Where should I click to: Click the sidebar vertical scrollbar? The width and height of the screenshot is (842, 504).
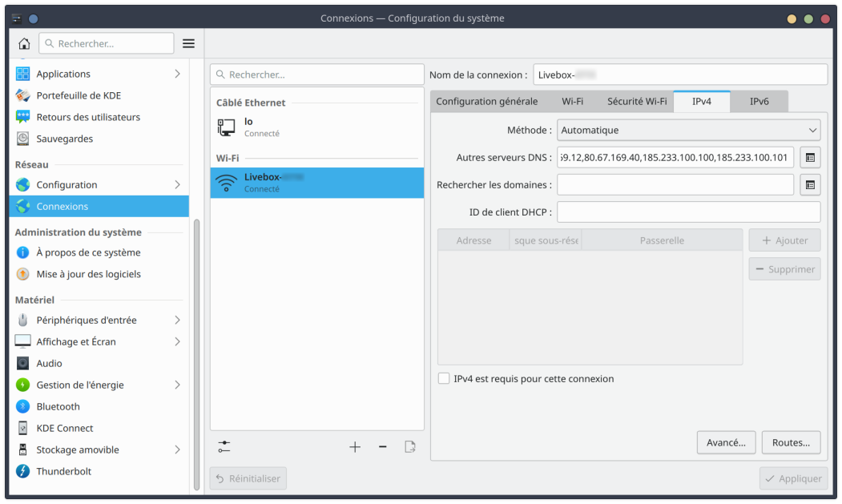point(196,353)
